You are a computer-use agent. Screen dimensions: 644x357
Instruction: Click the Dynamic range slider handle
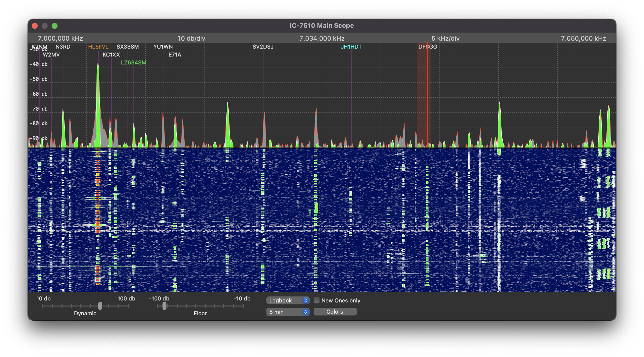[x=100, y=306]
